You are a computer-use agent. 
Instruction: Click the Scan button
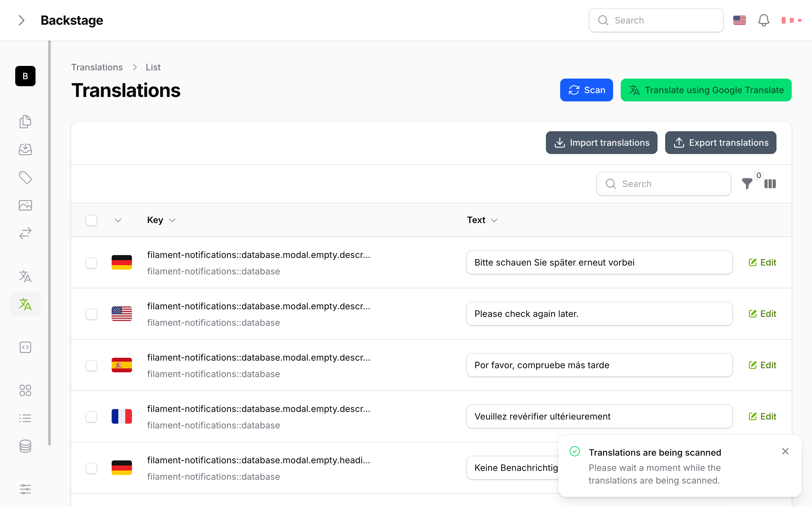point(586,90)
